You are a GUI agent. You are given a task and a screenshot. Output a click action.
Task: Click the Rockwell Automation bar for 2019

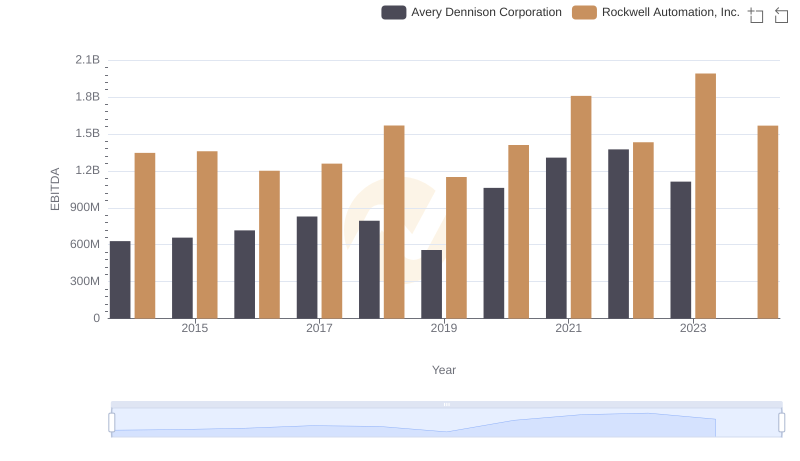click(456, 248)
